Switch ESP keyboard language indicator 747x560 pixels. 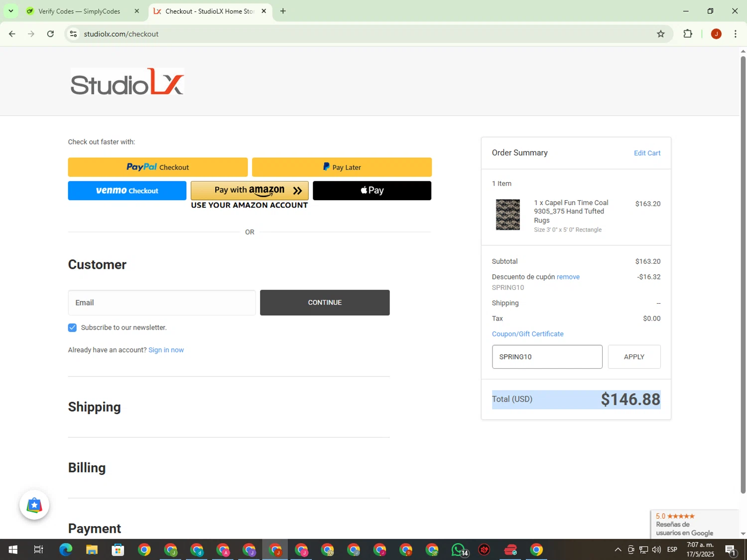point(672,550)
